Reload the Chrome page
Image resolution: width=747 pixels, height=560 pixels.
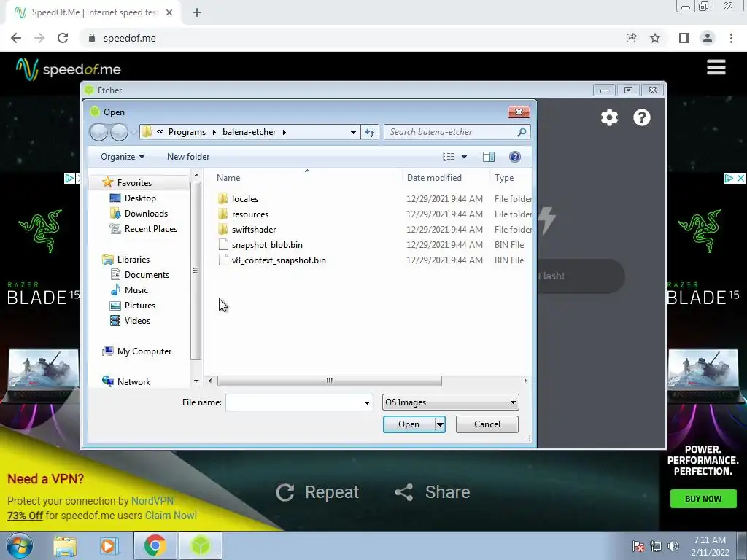coord(63,38)
